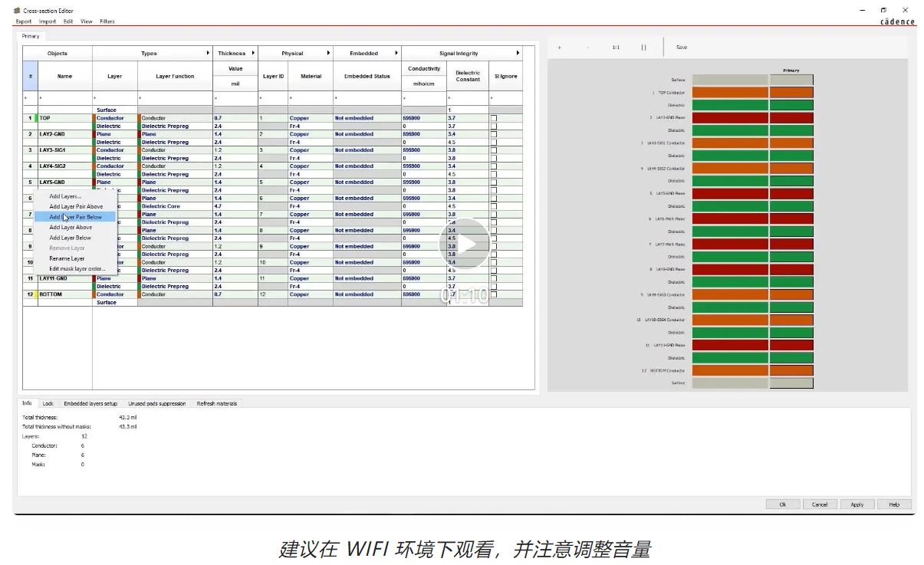
Task: Reset preview zoom with the 1:1 icon
Action: [616, 48]
